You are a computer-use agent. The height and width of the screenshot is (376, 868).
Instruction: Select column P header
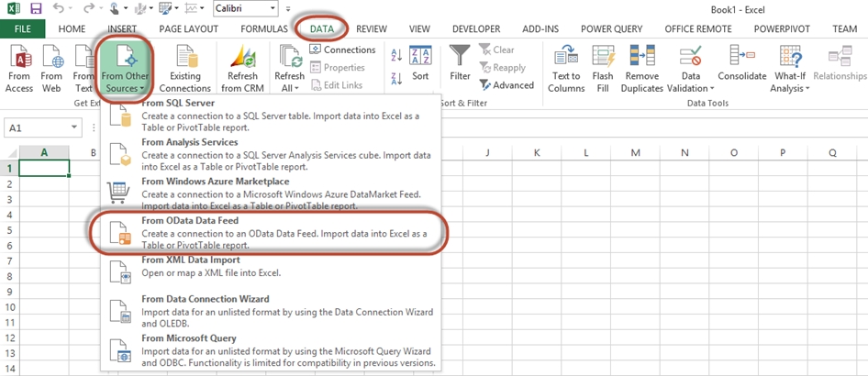(783, 152)
